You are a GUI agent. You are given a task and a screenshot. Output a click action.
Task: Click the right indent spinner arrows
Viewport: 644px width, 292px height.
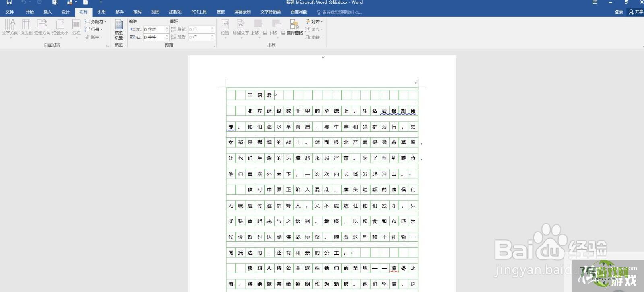click(x=167, y=37)
